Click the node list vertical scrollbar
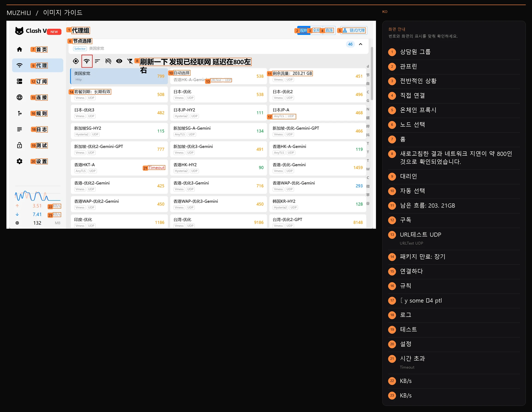The image size is (532, 412). [372, 74]
